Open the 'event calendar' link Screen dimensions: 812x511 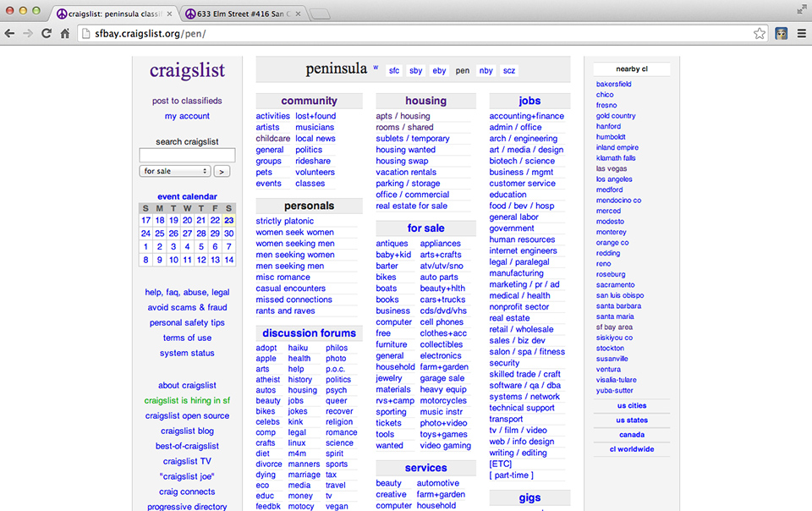tap(187, 197)
